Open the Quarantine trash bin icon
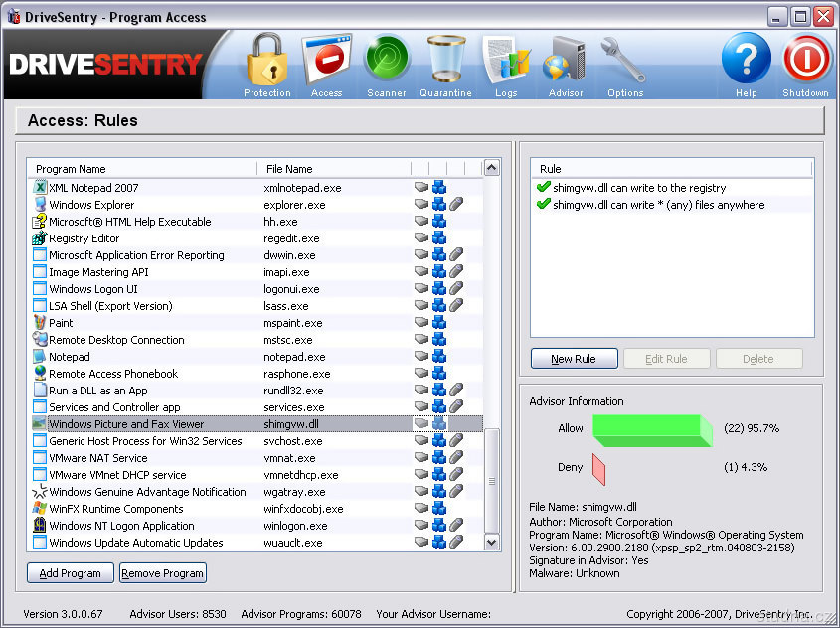840x628 pixels. (x=445, y=62)
